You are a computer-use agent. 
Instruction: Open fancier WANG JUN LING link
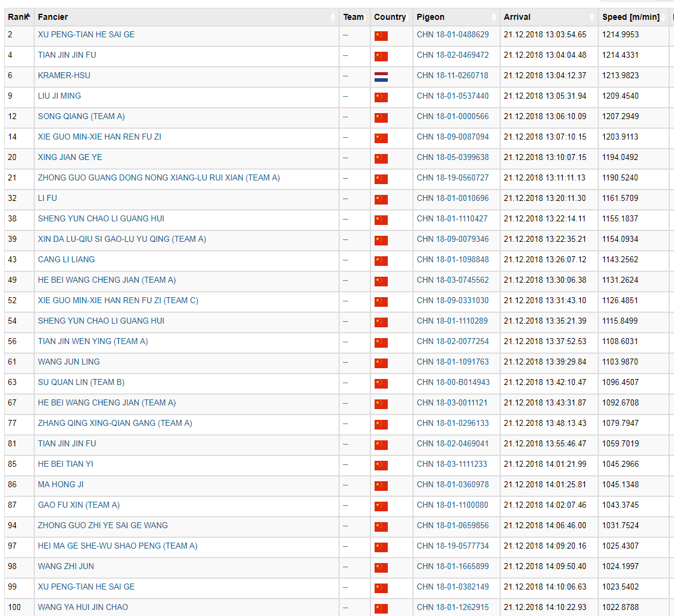69,362
